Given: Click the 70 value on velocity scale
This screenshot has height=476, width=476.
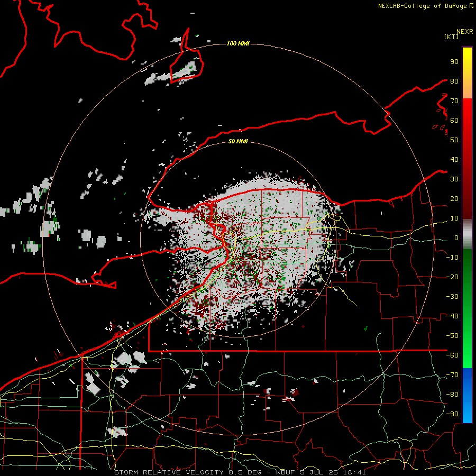Looking at the screenshot, I should (454, 101).
